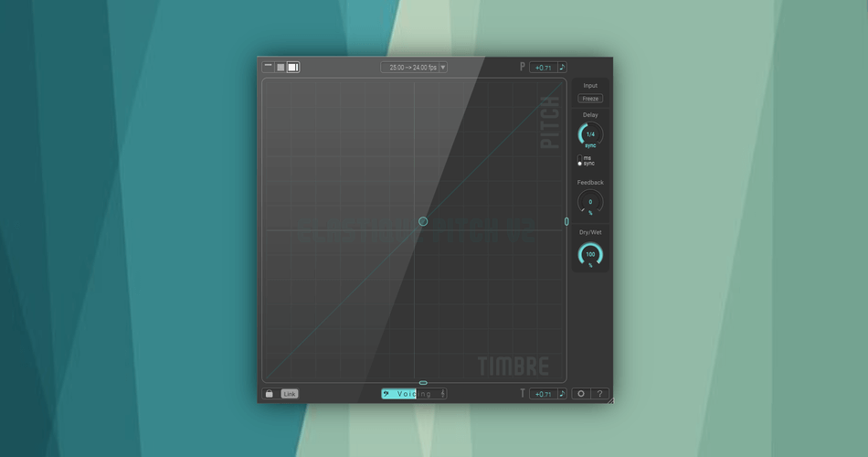
Task: Select the smallest view size icon
Action: [269, 66]
